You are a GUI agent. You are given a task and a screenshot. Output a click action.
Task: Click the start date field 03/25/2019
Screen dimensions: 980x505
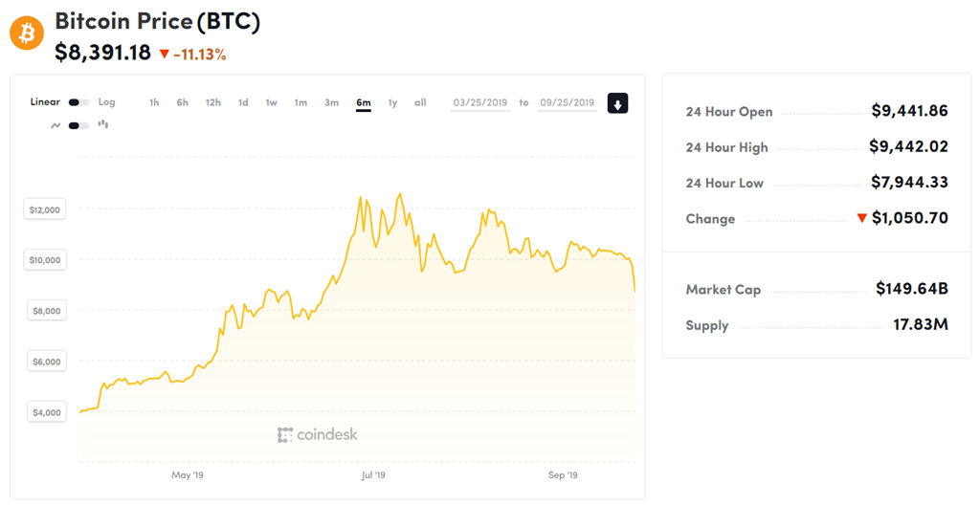coord(480,102)
